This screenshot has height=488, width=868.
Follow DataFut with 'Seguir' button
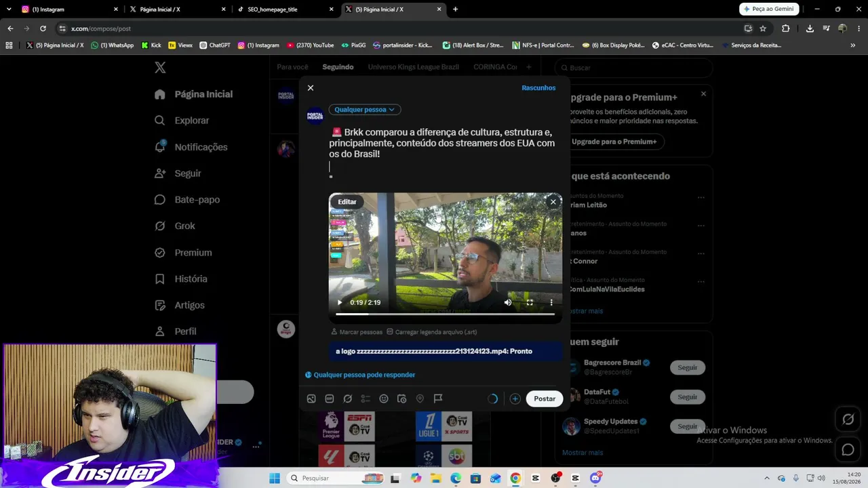(688, 396)
